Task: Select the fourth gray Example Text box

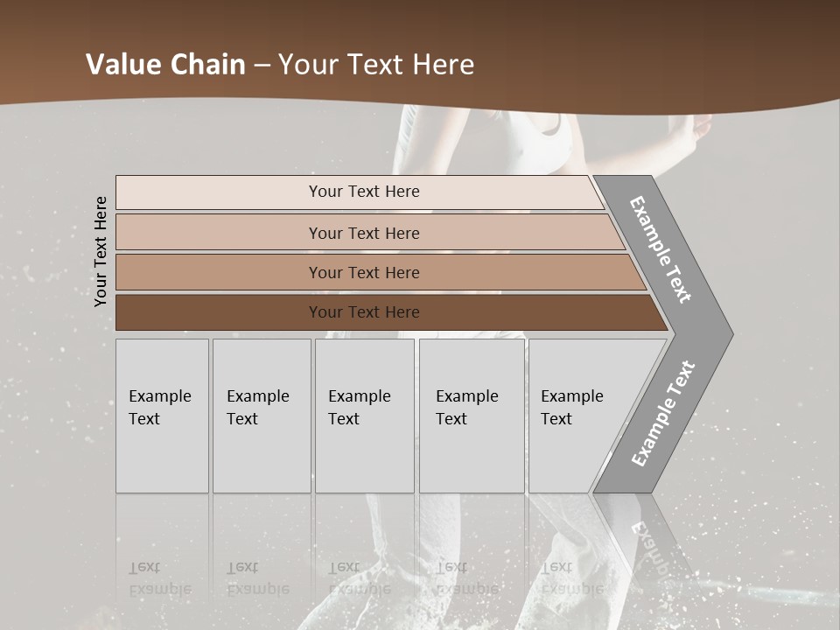Action: point(472,416)
